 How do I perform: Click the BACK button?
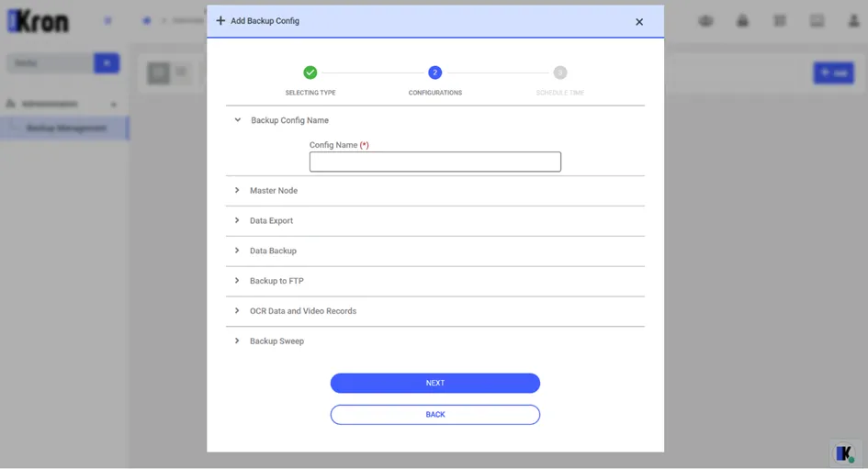click(435, 414)
